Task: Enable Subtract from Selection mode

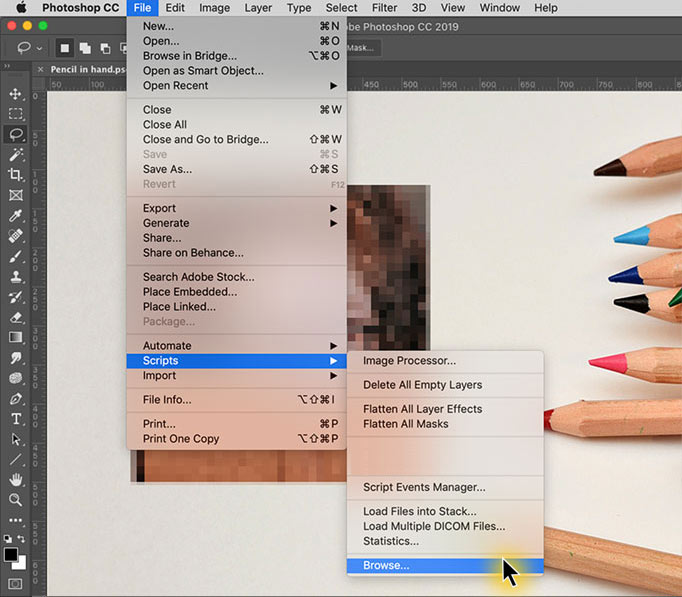Action: pos(105,48)
